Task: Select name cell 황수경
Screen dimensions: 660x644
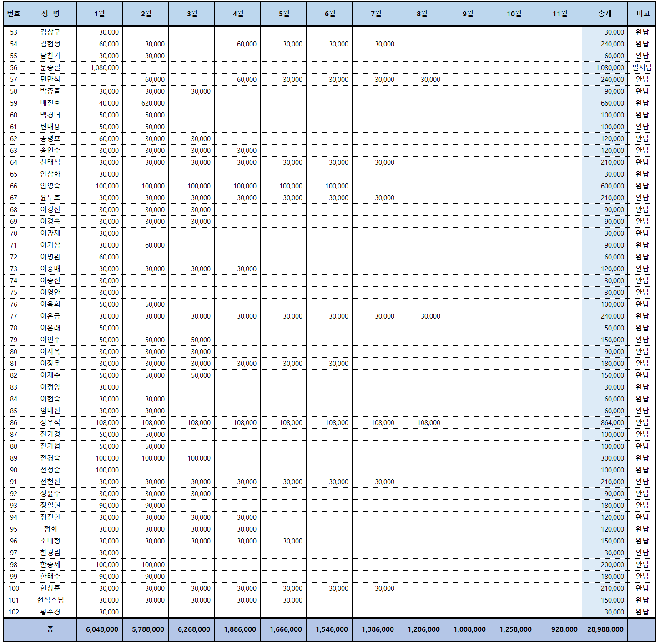Action: [50, 612]
